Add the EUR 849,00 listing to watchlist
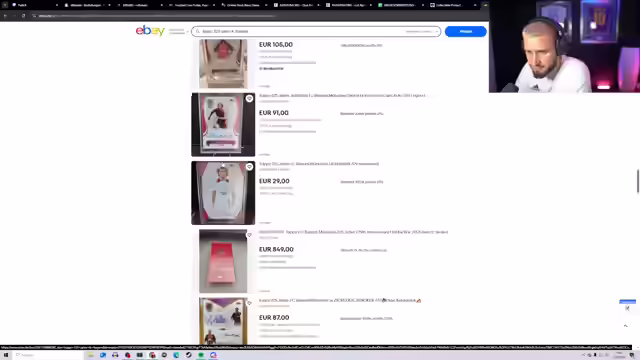 coord(249,235)
